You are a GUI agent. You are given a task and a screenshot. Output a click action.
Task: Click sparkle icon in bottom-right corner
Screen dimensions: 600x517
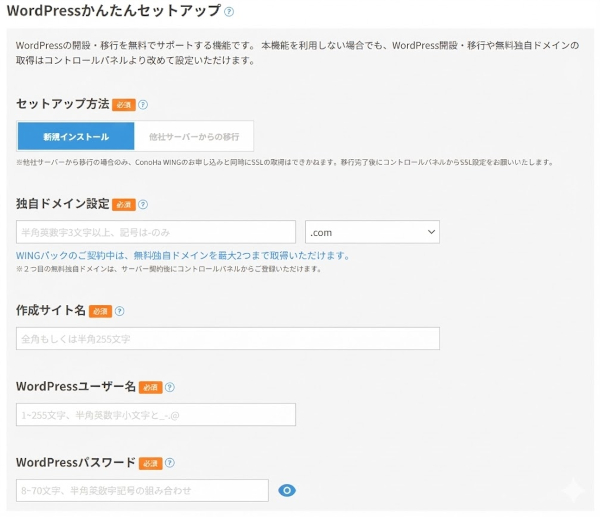[x=574, y=491]
